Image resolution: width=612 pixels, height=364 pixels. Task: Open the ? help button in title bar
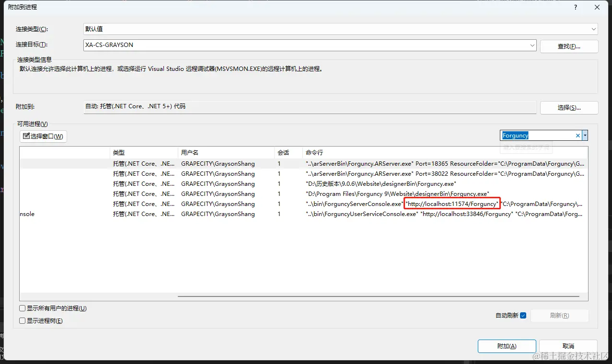tap(576, 7)
